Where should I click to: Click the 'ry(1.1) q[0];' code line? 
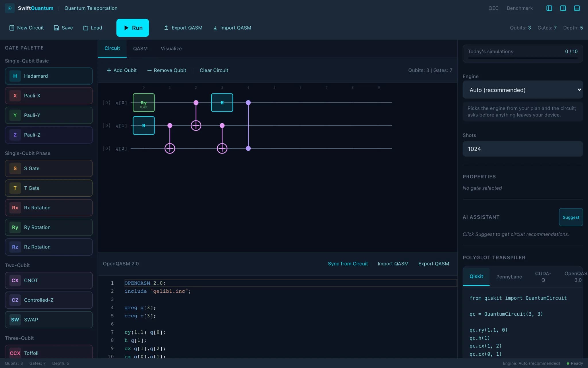tap(145, 332)
